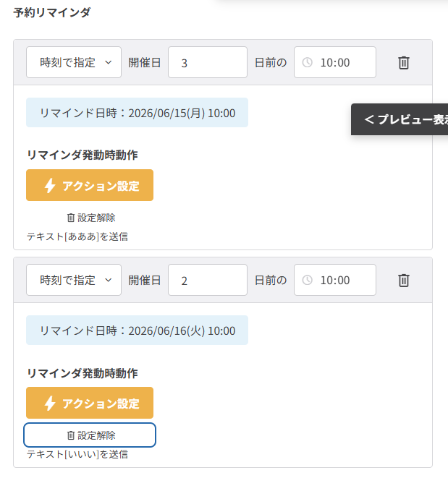The image size is (448, 478).
Task: Open first 時刻で指定 dropdown
Action: (x=73, y=62)
